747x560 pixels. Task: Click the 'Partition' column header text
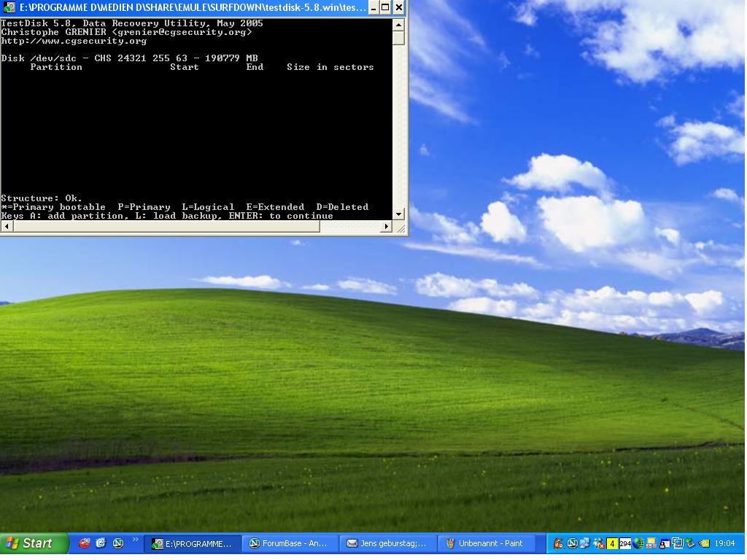pyautogui.click(x=56, y=67)
